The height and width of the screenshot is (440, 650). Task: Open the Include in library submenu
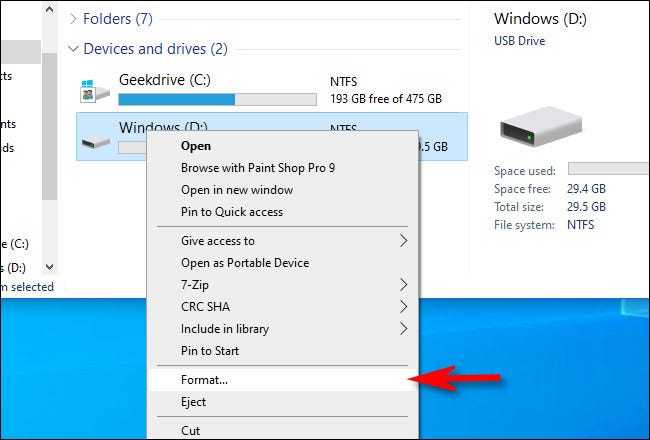coord(224,329)
